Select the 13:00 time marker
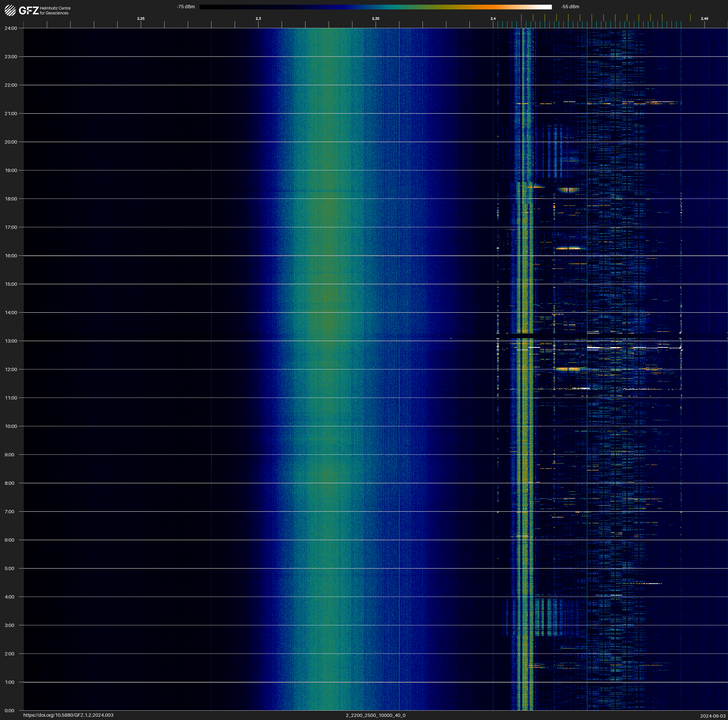This screenshot has width=728, height=720. pos(11,341)
